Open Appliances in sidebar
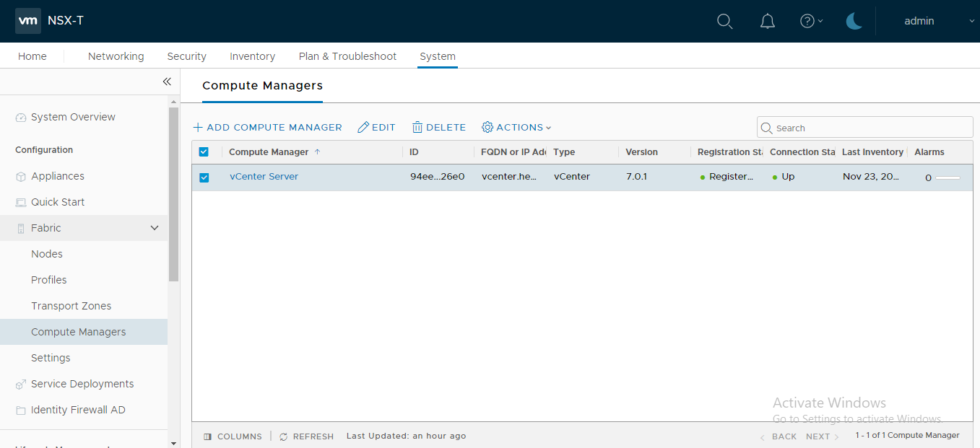 [x=58, y=176]
